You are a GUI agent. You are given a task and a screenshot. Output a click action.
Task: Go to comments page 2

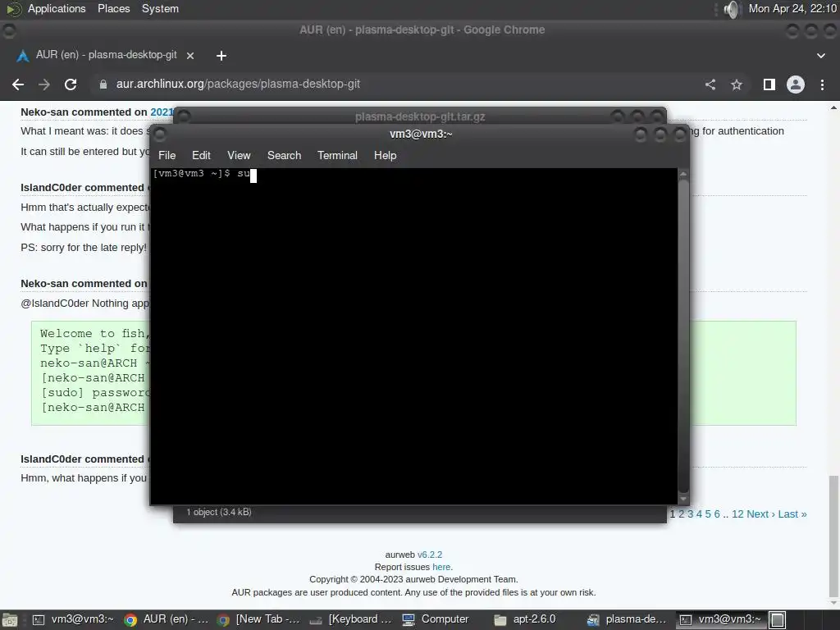[682, 514]
